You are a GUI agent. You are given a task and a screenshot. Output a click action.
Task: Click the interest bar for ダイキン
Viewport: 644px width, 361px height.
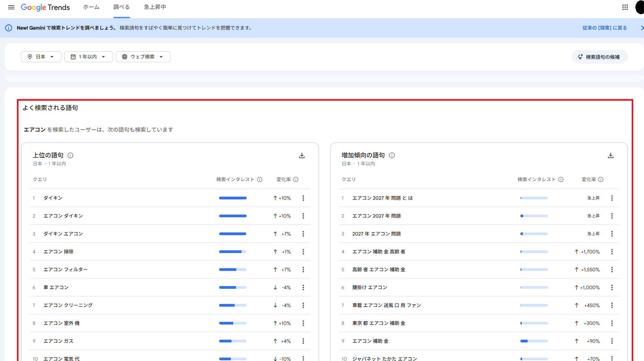pyautogui.click(x=233, y=198)
